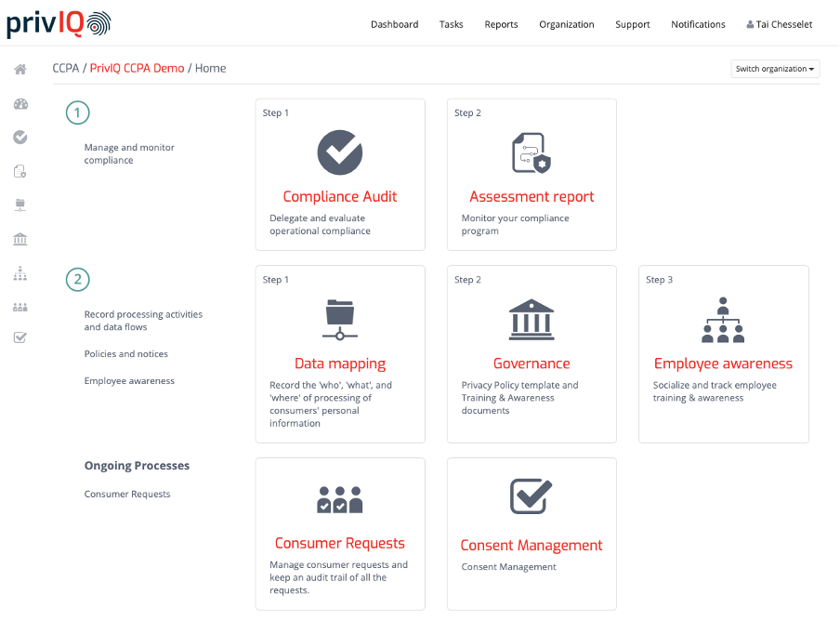Click the 'Step 3' label on Employee awareness card
Screen dimensions: 840x621
pyautogui.click(x=659, y=280)
